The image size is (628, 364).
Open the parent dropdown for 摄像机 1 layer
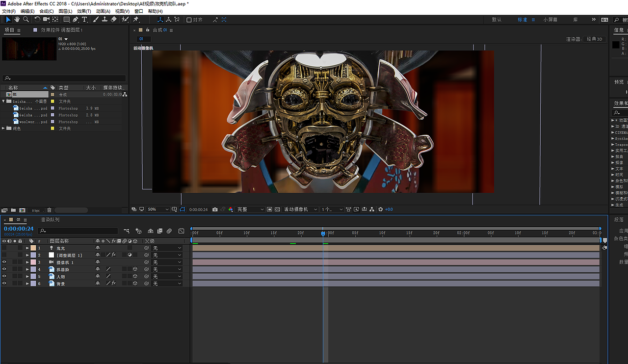pos(166,262)
